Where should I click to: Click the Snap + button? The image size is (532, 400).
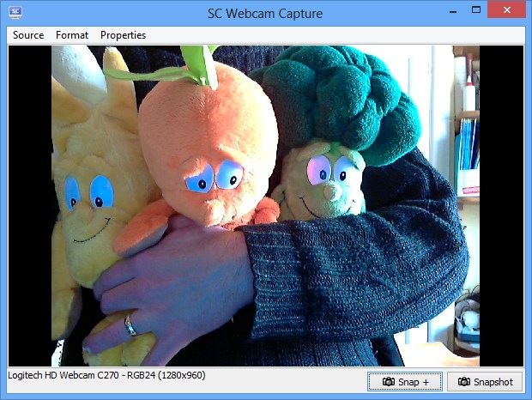point(405,382)
